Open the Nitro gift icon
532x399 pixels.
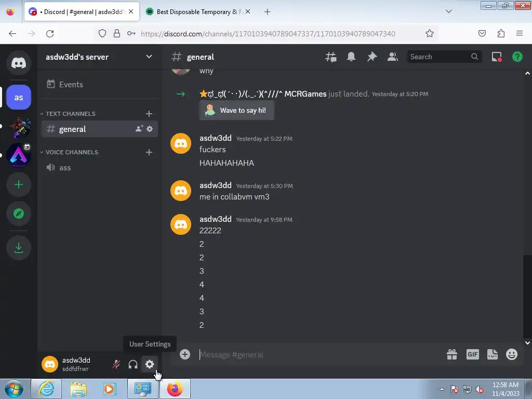[x=452, y=354]
